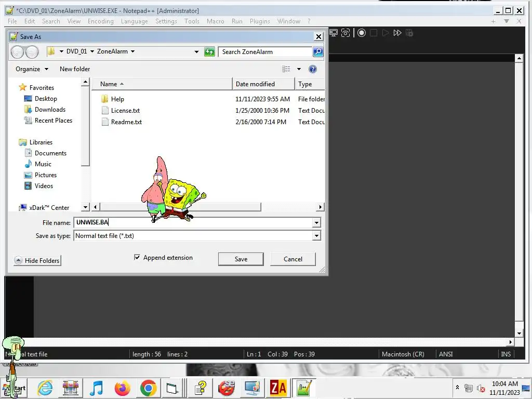Expand the DVD_01 breadcrumb arrow

pos(92,51)
